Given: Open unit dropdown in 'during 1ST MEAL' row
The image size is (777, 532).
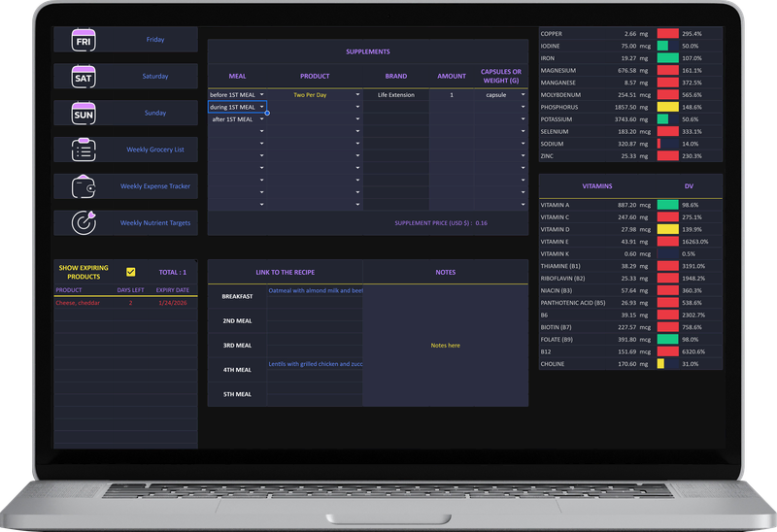Looking at the screenshot, I should coord(523,107).
